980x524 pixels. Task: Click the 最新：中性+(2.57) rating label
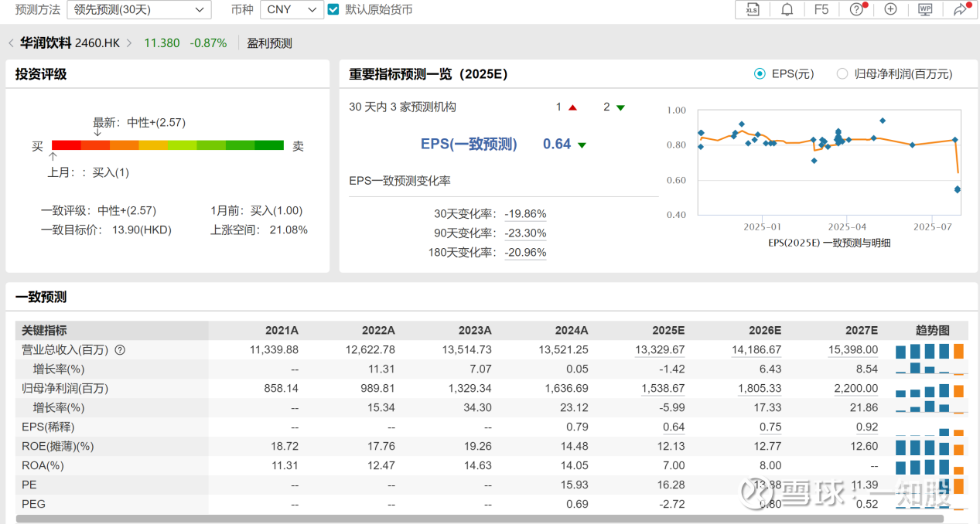point(139,123)
